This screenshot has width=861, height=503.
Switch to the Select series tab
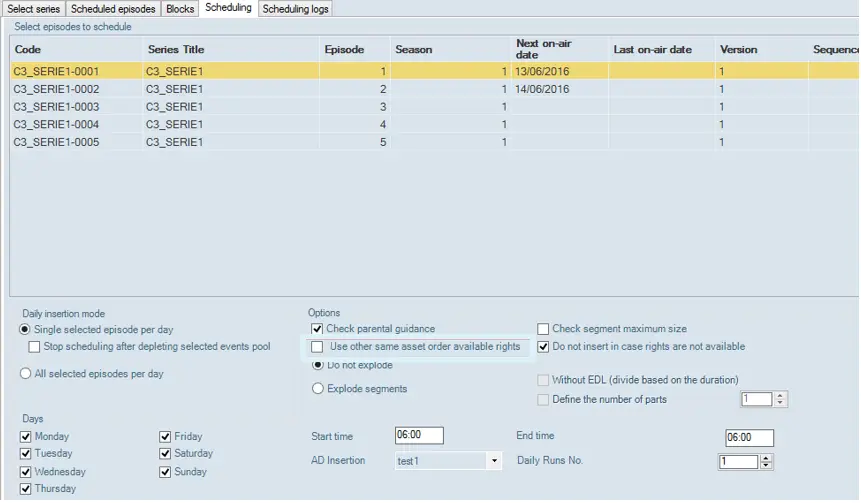point(33,9)
